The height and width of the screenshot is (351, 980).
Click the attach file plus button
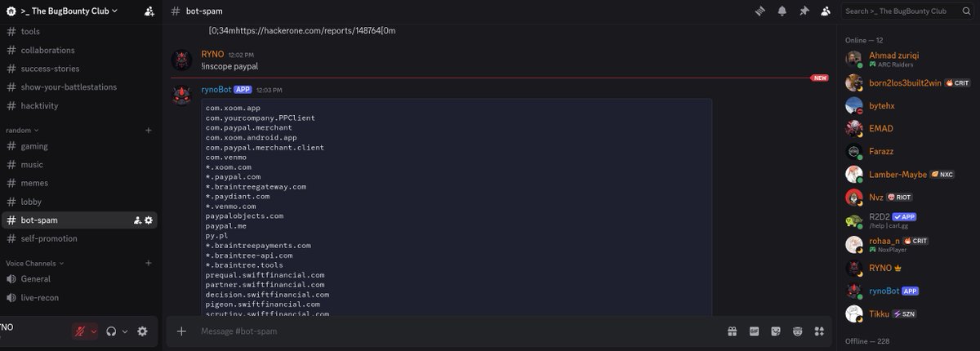pyautogui.click(x=181, y=331)
